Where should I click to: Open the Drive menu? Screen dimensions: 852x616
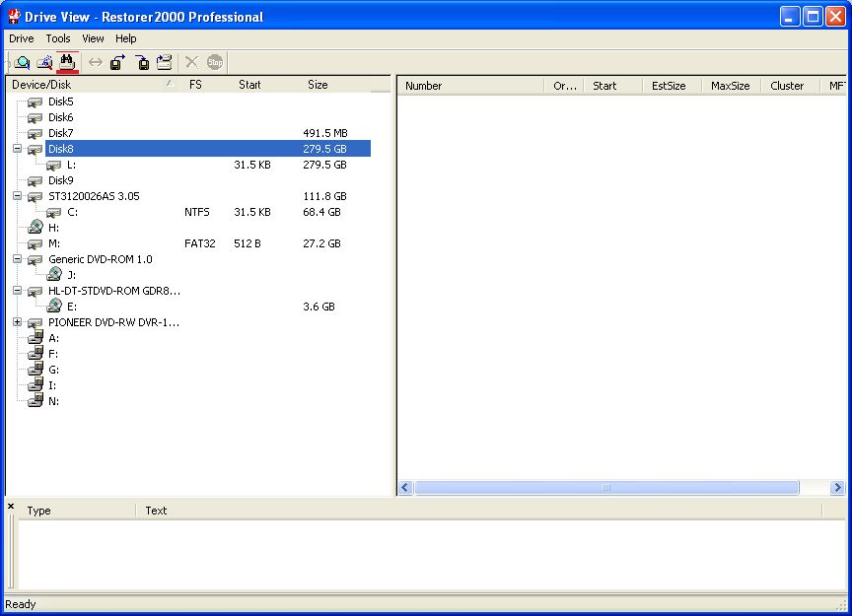[21, 38]
